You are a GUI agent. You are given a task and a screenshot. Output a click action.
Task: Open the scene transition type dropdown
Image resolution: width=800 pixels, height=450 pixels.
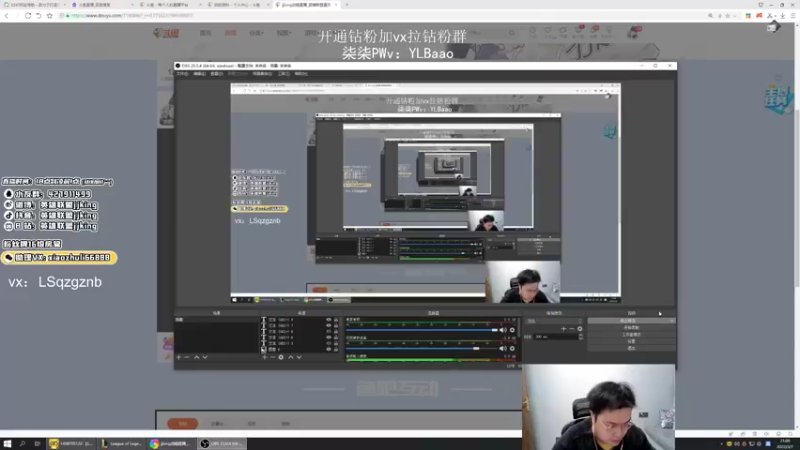tap(554, 321)
